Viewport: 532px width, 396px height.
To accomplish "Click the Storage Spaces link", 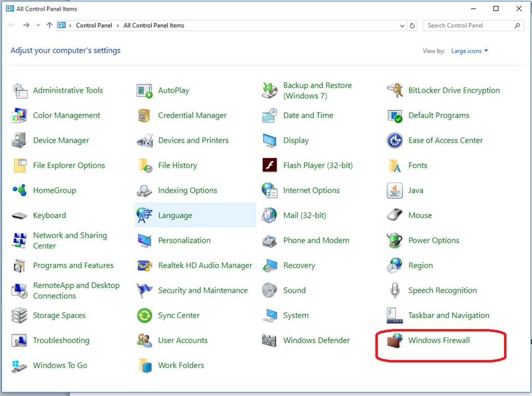I will (x=59, y=315).
